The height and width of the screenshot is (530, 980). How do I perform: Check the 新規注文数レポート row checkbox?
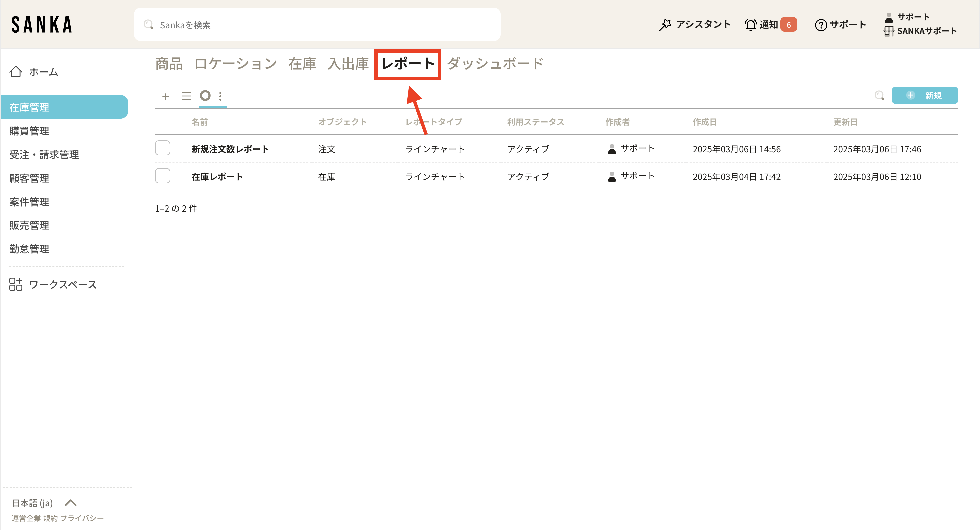[162, 148]
